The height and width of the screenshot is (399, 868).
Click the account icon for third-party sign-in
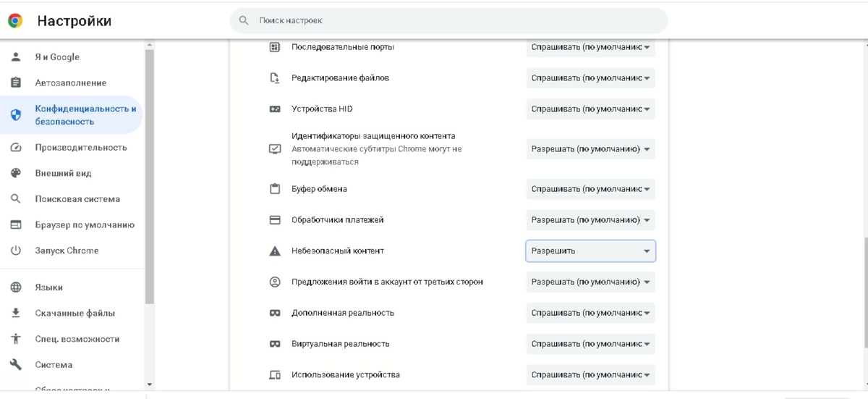(x=274, y=282)
